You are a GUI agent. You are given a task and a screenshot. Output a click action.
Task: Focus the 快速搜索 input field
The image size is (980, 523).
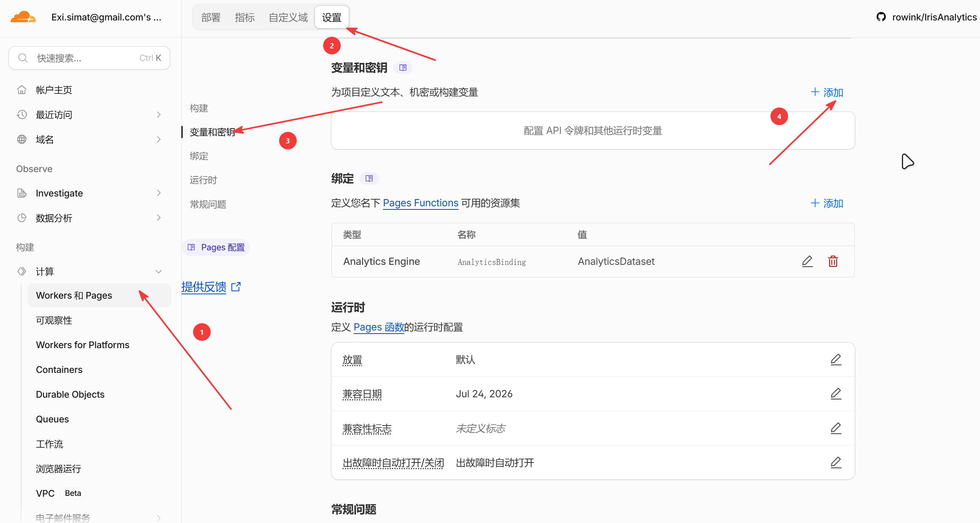[89, 58]
